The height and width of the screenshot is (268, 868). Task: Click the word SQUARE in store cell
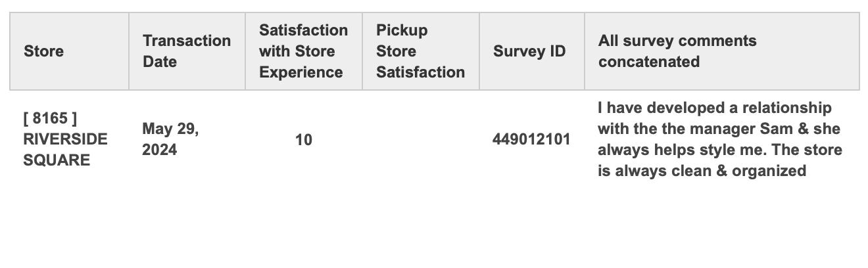tap(57, 160)
